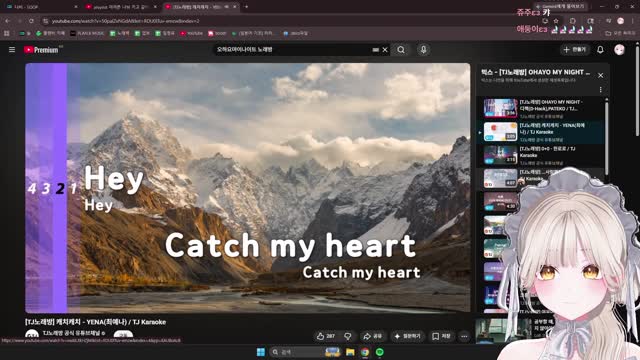Open the YouTube hamburger guide menu
This screenshot has width=640, height=360.
pyautogui.click(x=12, y=49)
